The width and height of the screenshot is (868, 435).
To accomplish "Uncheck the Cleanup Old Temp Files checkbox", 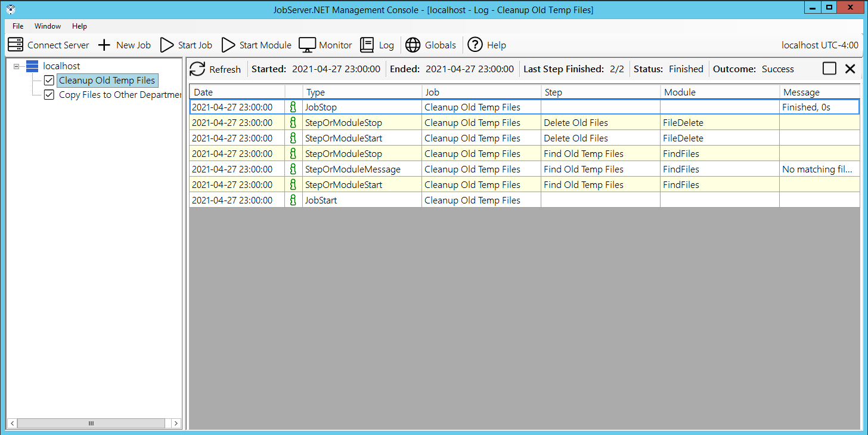I will tap(49, 81).
